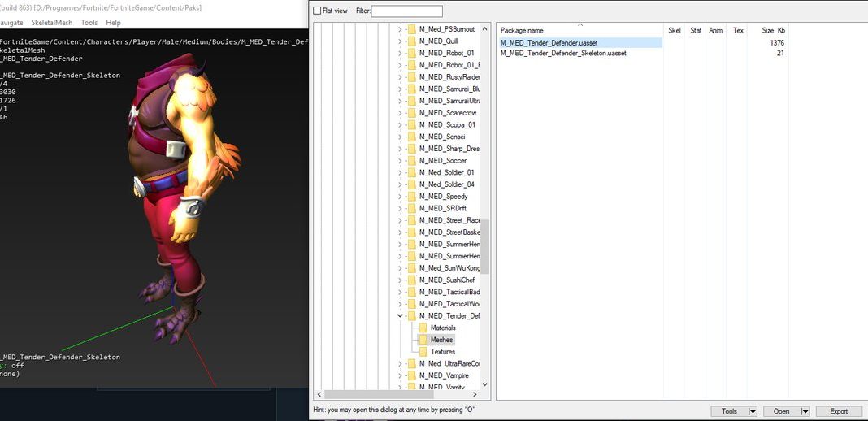Click tree vertical scrollbar down arrow

click(x=485, y=384)
